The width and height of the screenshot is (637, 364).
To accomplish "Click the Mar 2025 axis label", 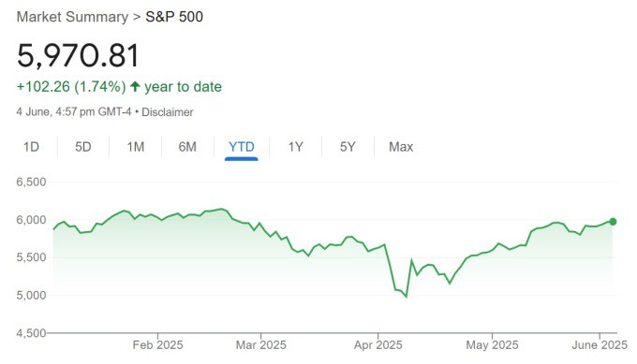I will [260, 345].
